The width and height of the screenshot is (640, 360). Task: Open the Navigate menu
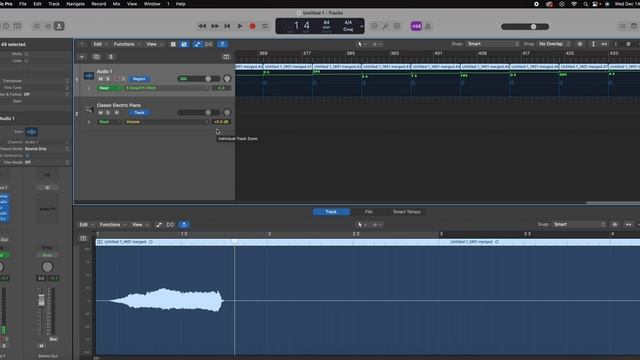[x=76, y=4]
